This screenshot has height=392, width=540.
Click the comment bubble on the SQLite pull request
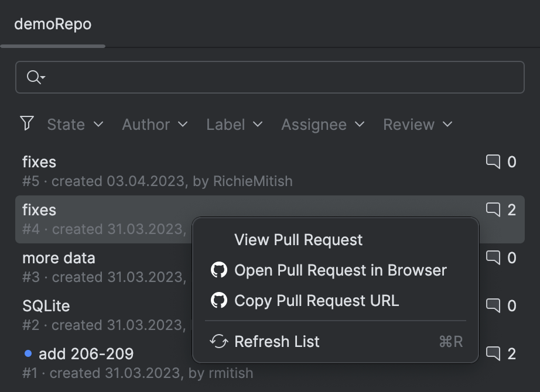coord(494,305)
